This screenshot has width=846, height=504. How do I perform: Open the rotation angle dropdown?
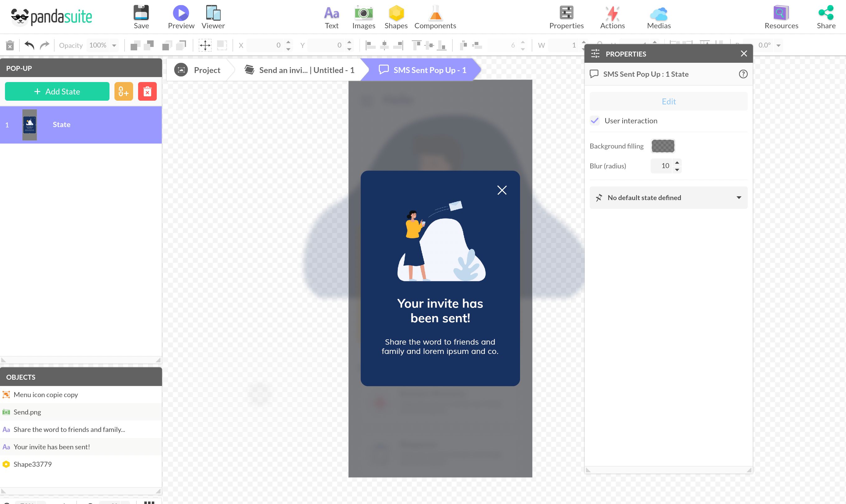coord(779,45)
